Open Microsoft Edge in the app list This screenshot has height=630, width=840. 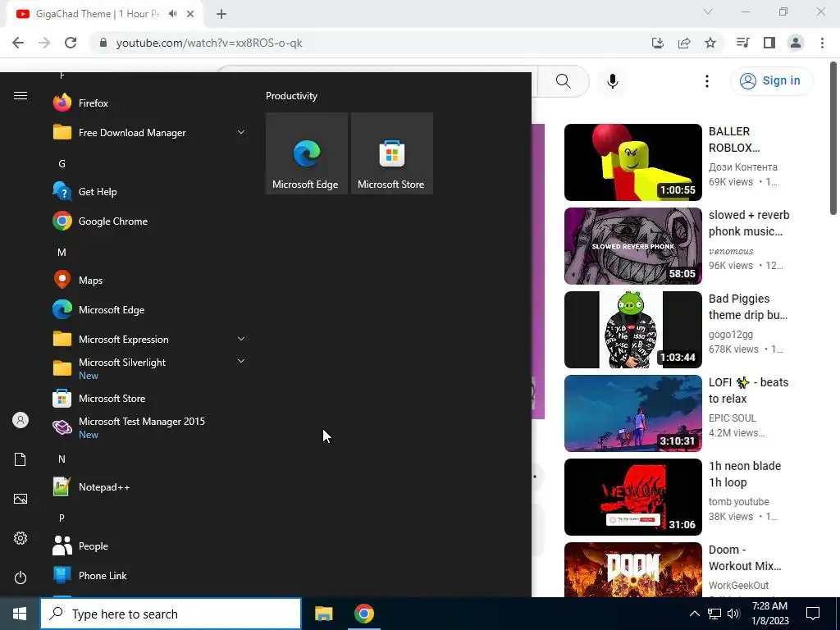[149, 309]
